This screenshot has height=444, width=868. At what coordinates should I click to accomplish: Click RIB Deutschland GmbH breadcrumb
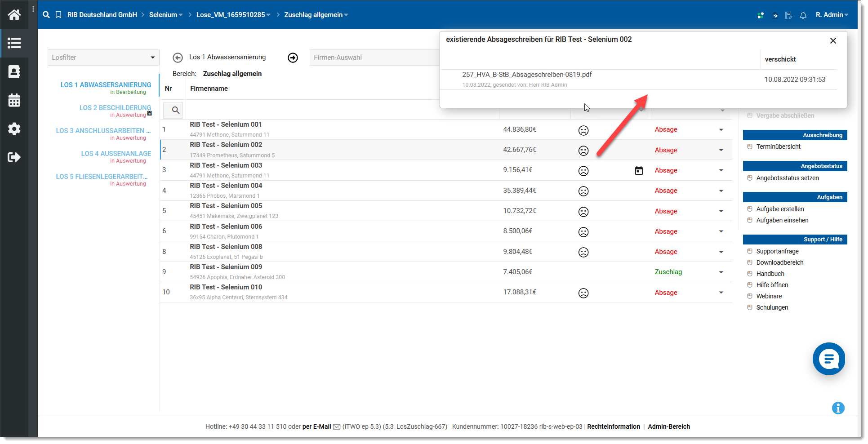[102, 15]
